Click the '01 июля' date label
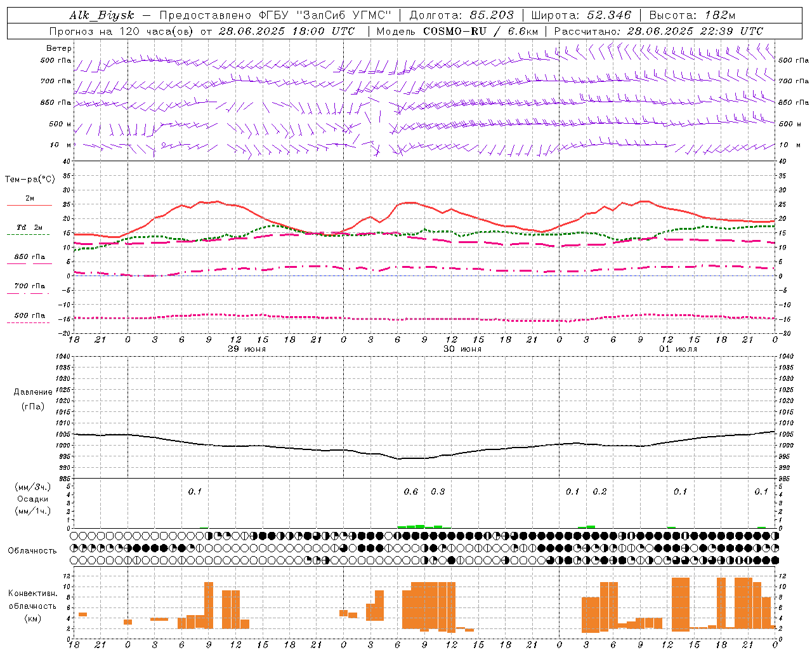 tap(678, 349)
